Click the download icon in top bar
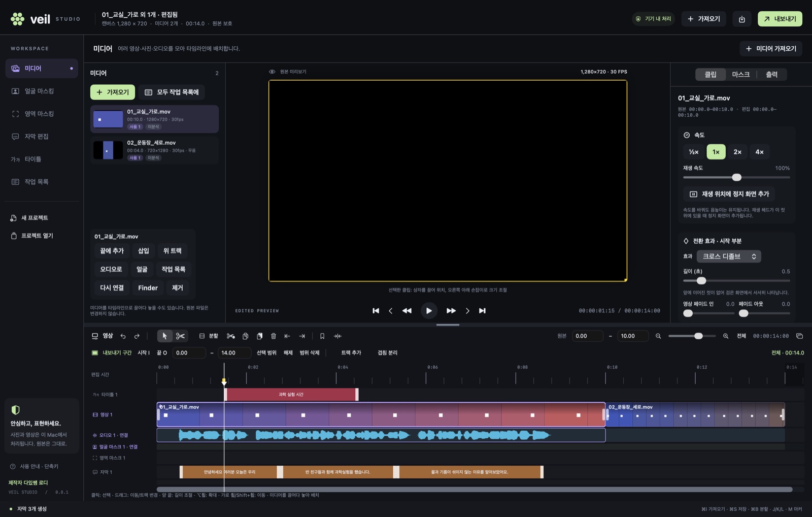The height and width of the screenshot is (517, 812). [742, 19]
